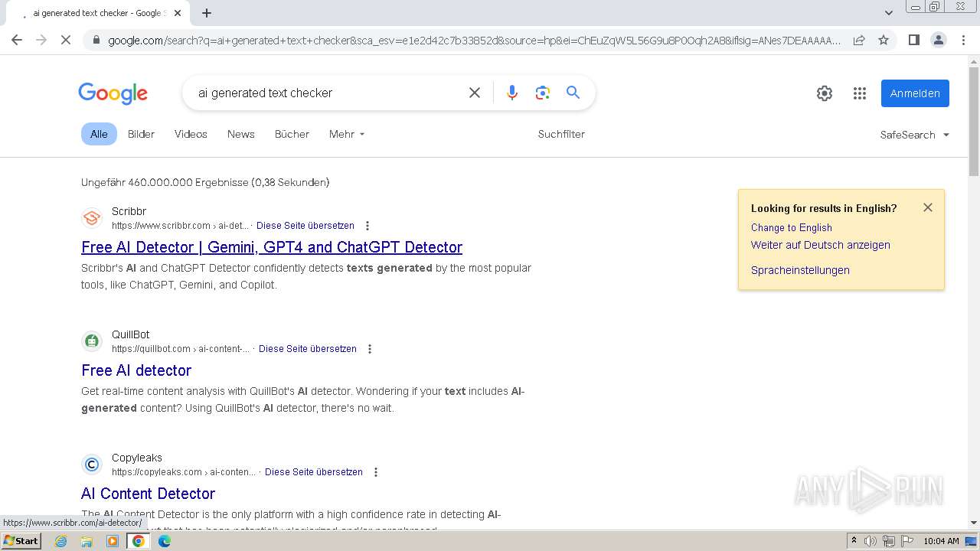The height and width of the screenshot is (551, 980).
Task: Open the Scribbr Free AI Detector result
Action: point(272,247)
